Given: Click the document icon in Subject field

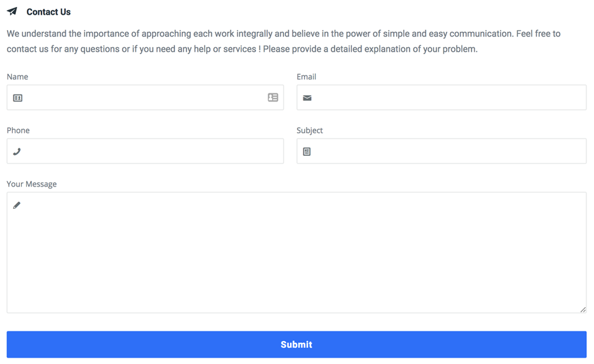Looking at the screenshot, I should click(307, 151).
